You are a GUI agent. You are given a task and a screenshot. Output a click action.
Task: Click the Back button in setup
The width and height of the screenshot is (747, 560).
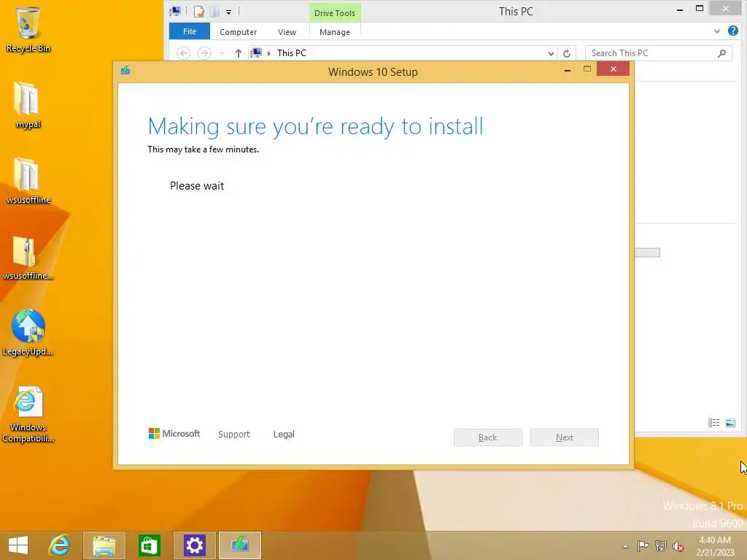coord(488,437)
